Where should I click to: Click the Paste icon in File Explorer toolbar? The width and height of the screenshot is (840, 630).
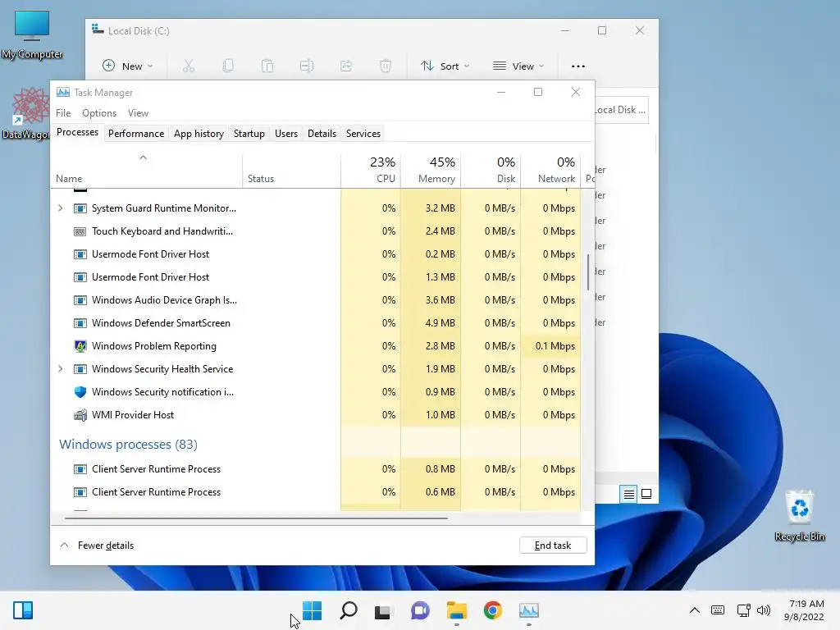(267, 66)
